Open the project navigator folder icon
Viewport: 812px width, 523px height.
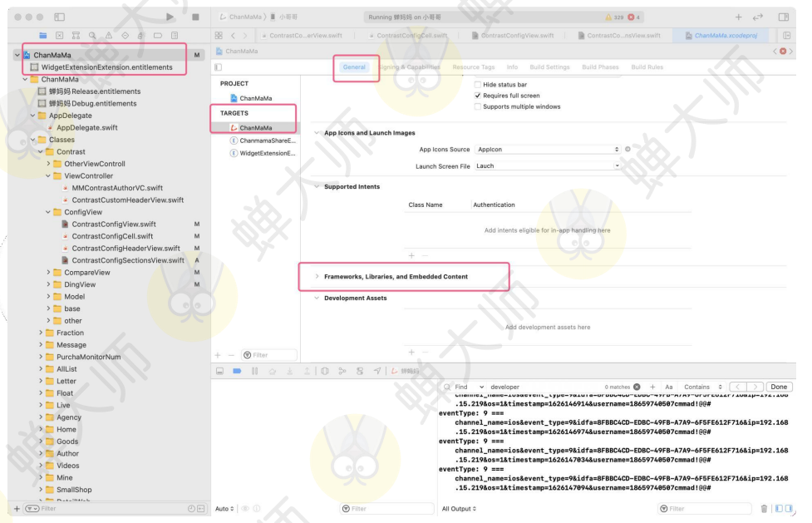(43, 36)
